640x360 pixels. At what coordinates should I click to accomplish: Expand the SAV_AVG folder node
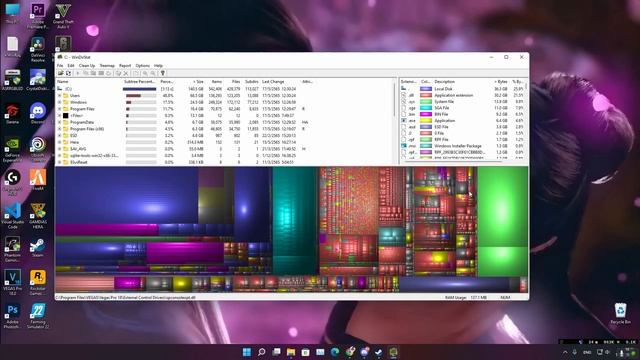(60, 149)
